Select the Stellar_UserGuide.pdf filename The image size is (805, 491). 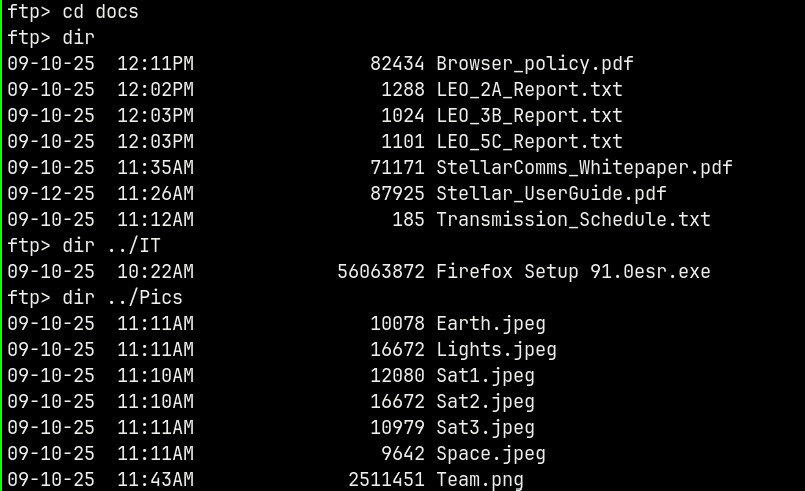(x=551, y=193)
